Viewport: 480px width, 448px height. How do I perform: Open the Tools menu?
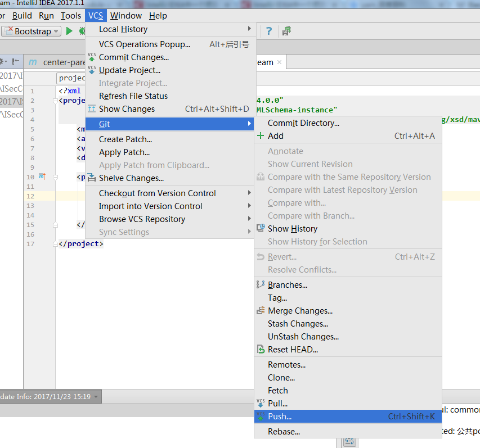[x=71, y=16]
